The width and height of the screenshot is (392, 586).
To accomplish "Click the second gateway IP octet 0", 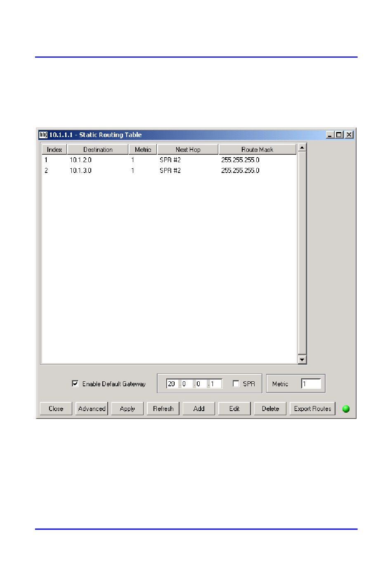I will [x=186, y=384].
